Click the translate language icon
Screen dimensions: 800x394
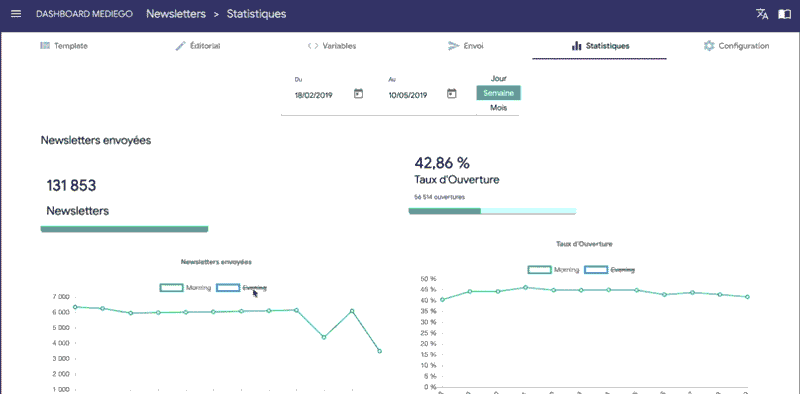(x=762, y=14)
